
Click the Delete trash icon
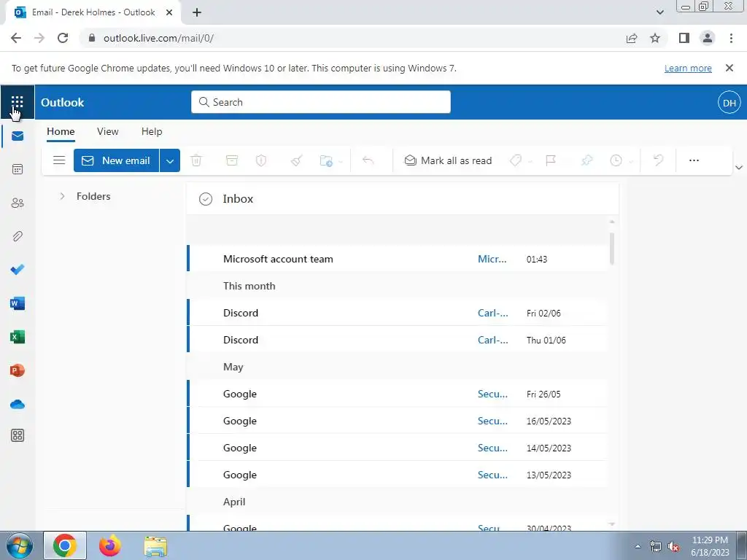(196, 160)
